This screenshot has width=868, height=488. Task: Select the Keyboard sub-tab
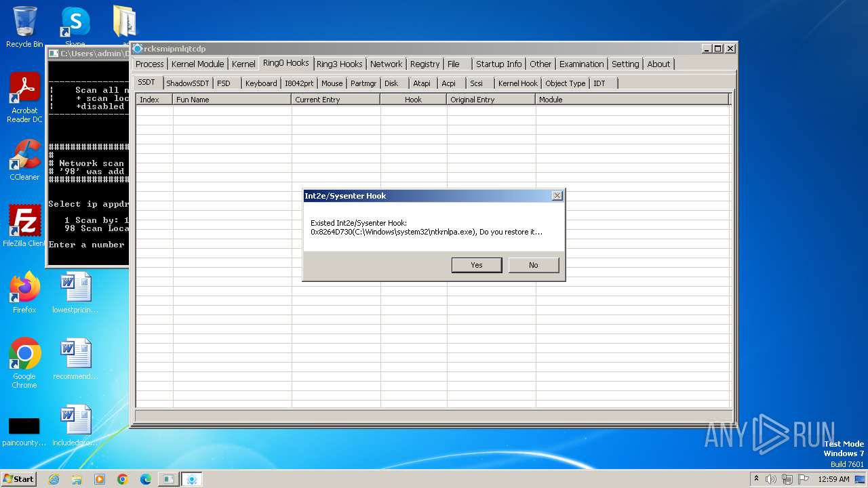[x=261, y=83]
